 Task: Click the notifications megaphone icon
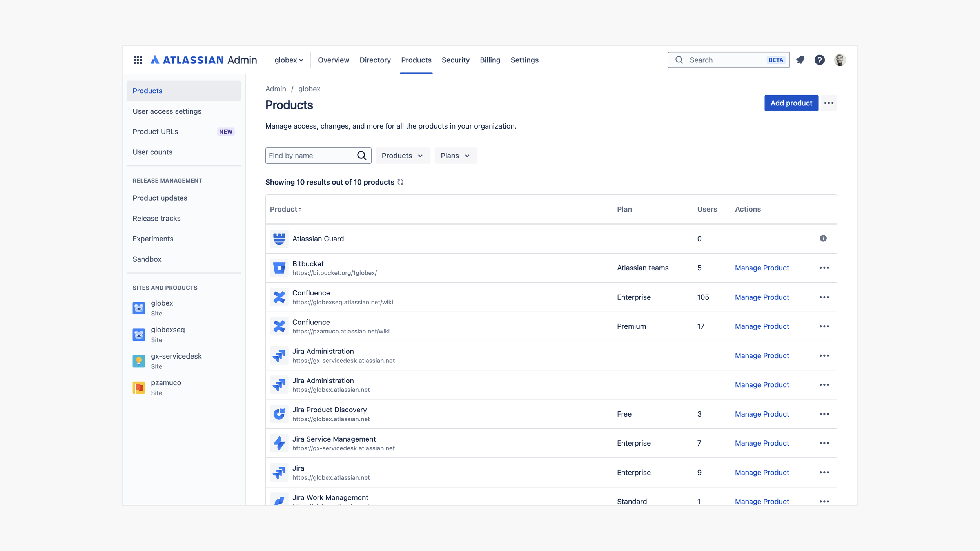[800, 60]
